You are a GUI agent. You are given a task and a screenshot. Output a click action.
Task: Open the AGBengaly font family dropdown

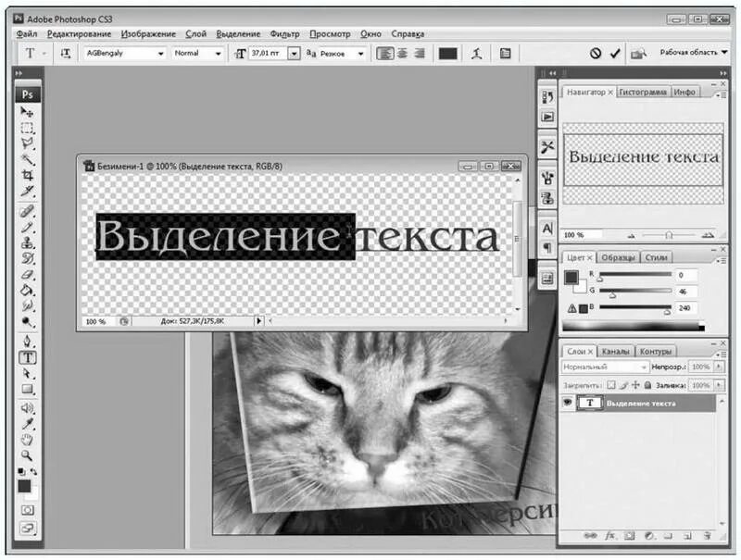pyautogui.click(x=160, y=54)
